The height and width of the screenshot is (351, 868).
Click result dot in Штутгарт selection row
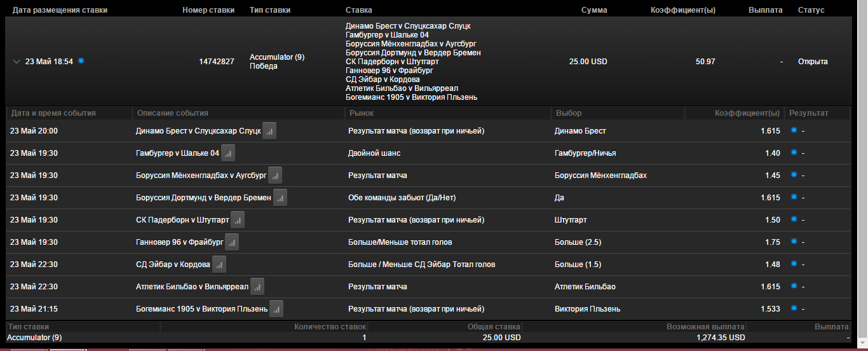794,219
